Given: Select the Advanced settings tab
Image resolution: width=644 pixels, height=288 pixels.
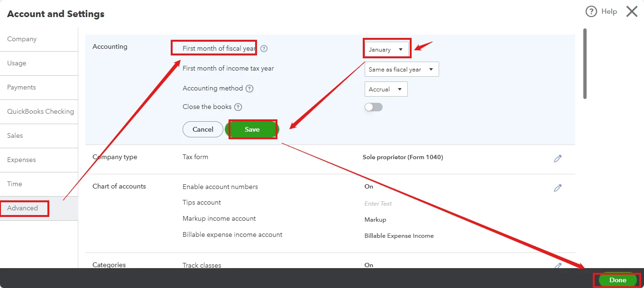Looking at the screenshot, I should [39, 208].
